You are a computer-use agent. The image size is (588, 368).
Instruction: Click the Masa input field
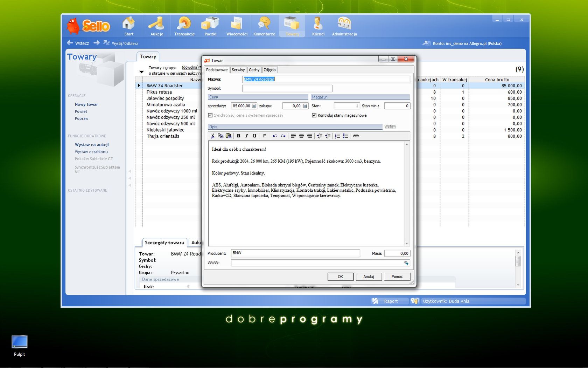(x=397, y=253)
